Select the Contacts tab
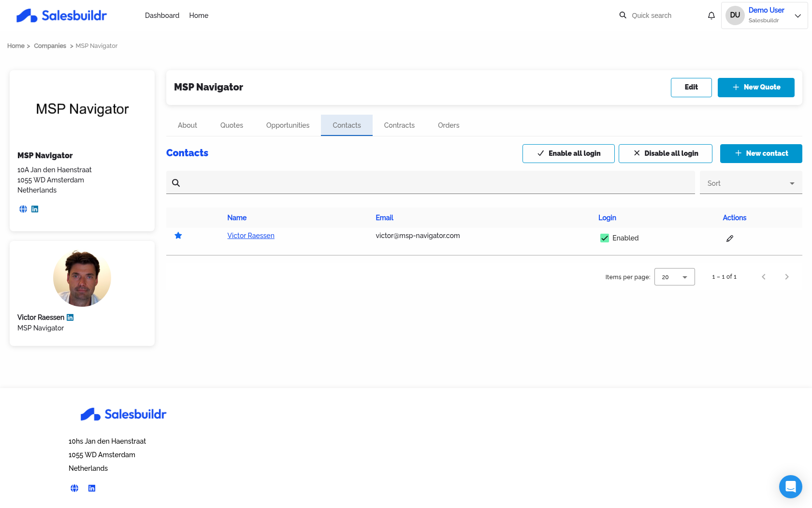Viewport: 812px width, 508px height. point(347,125)
